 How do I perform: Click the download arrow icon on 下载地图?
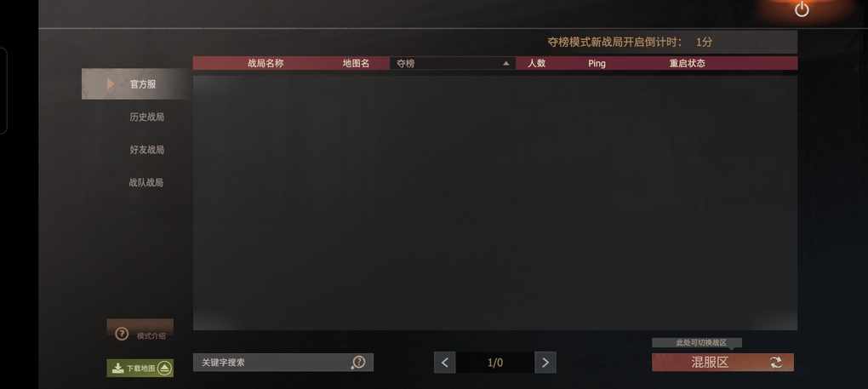click(x=117, y=368)
